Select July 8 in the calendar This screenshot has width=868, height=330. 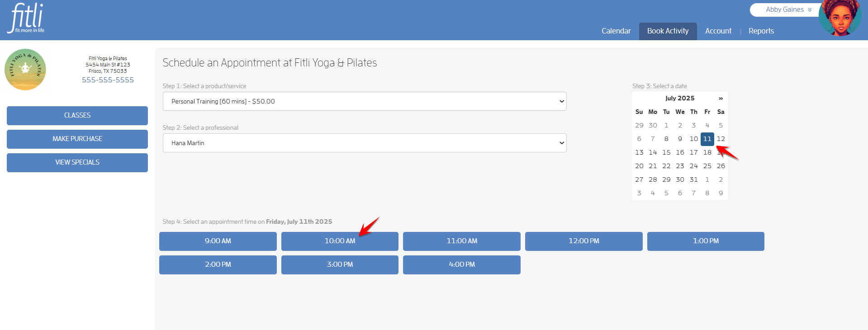pyautogui.click(x=666, y=139)
